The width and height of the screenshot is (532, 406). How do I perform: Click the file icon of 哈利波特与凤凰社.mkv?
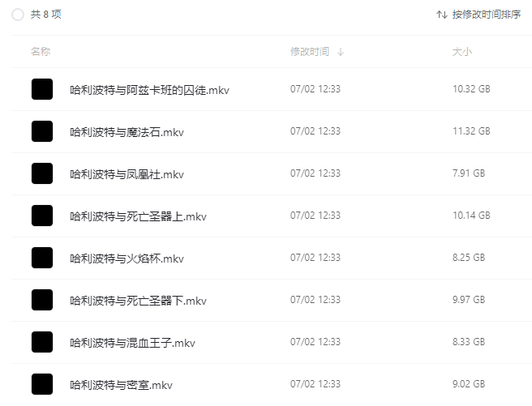pyautogui.click(x=42, y=173)
